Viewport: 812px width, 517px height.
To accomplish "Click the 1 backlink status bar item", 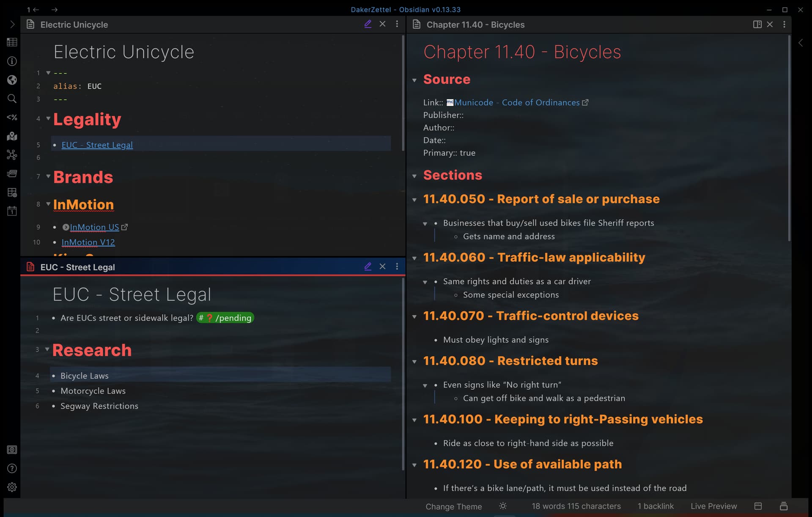I will click(656, 506).
